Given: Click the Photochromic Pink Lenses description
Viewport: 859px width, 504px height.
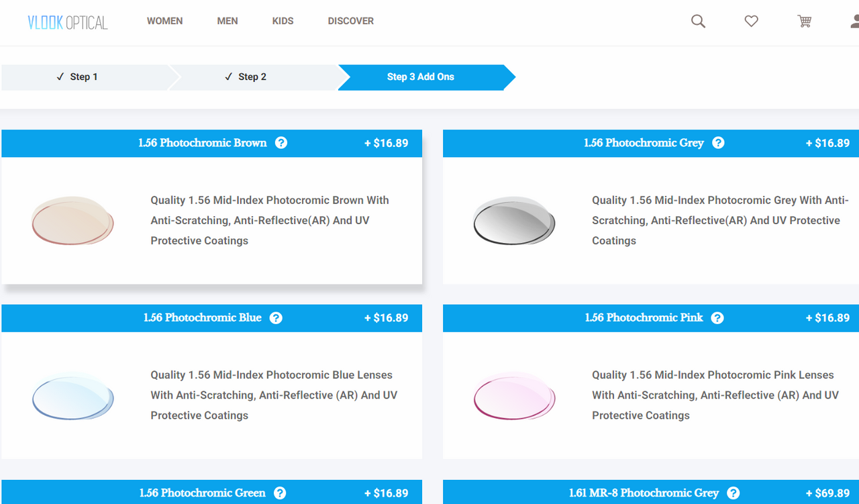Looking at the screenshot, I should [x=715, y=395].
